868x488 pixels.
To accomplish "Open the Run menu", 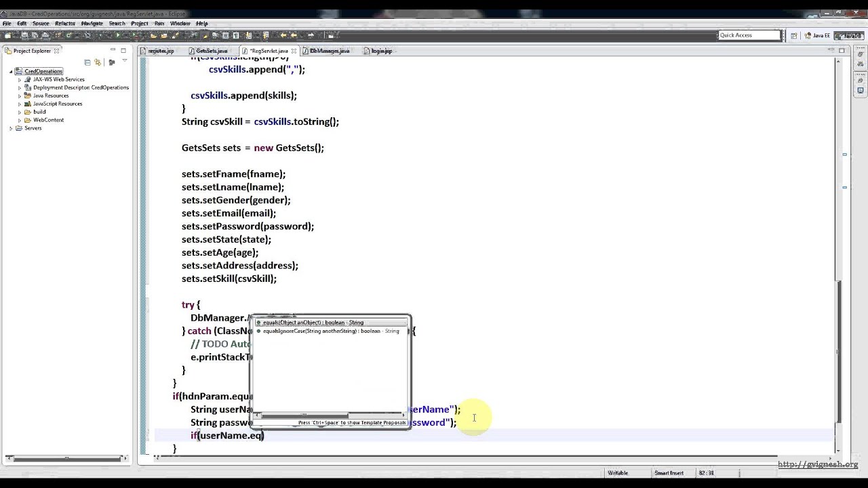I will click(x=159, y=23).
